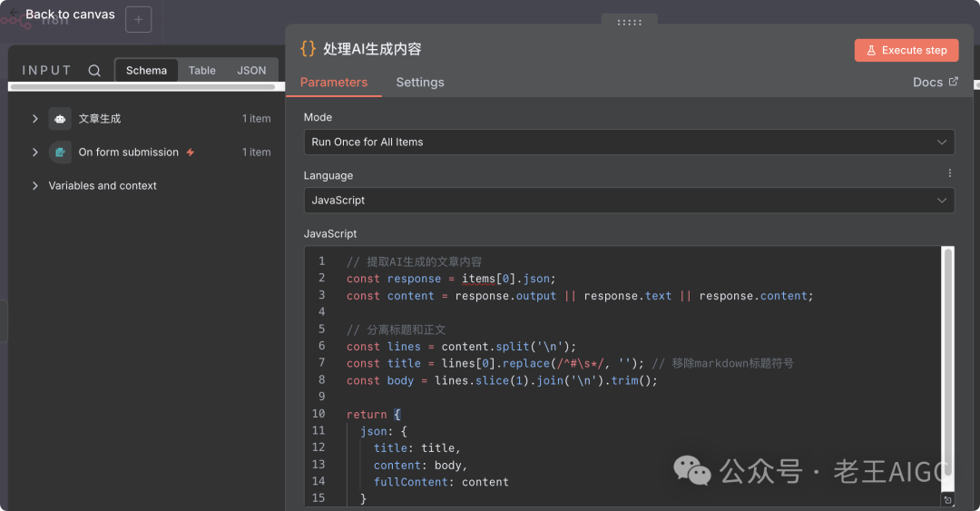The width and height of the screenshot is (980, 511).
Task: Click the lightning trigger icon beside On form submission
Action: tap(191, 152)
